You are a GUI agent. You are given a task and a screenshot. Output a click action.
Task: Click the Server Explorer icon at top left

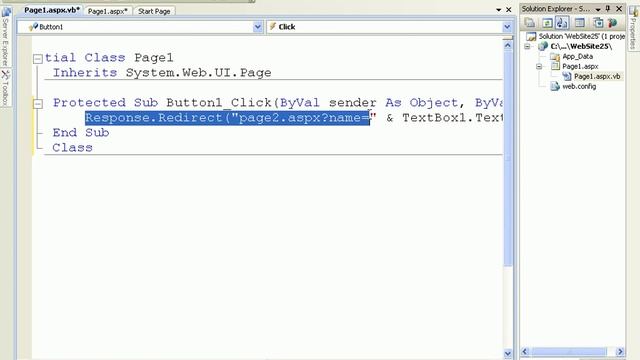[x=6, y=11]
